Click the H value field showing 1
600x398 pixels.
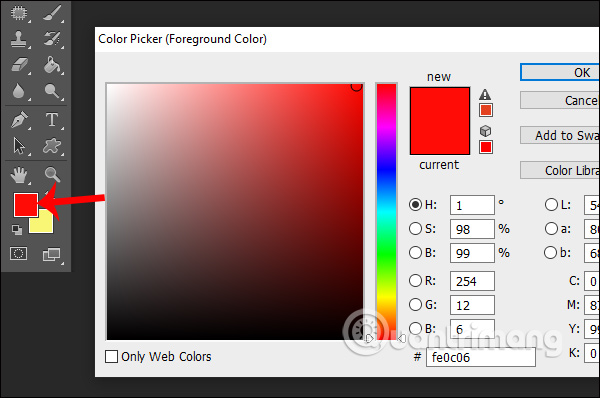click(x=472, y=205)
